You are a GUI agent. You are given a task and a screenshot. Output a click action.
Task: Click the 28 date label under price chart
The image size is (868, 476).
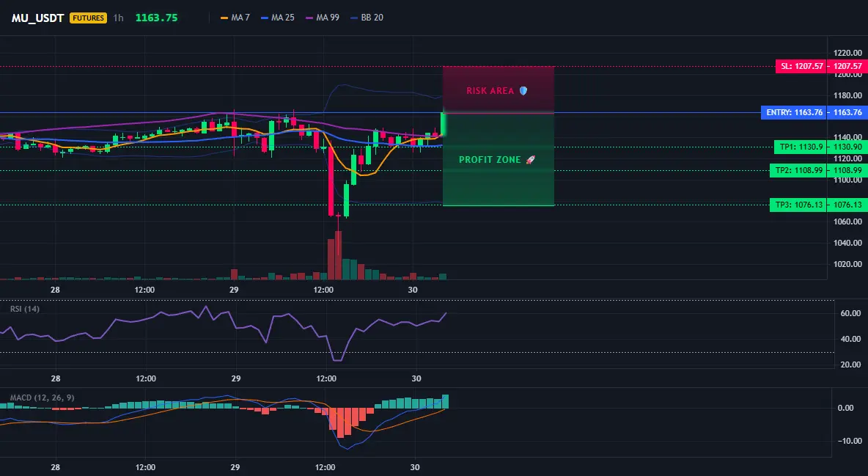click(x=55, y=290)
